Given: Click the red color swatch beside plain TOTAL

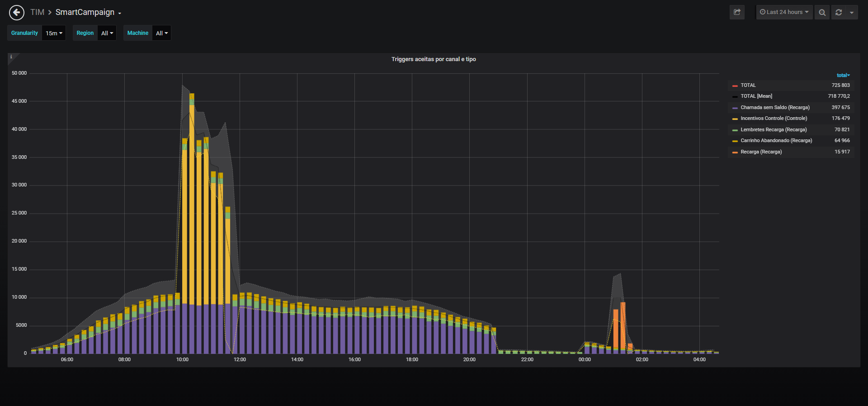Looking at the screenshot, I should (735, 86).
